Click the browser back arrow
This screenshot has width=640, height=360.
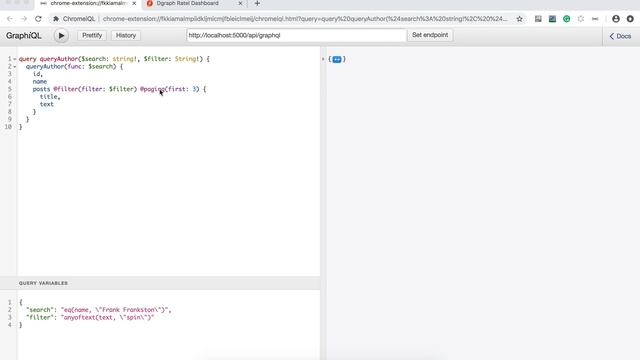click(10, 19)
